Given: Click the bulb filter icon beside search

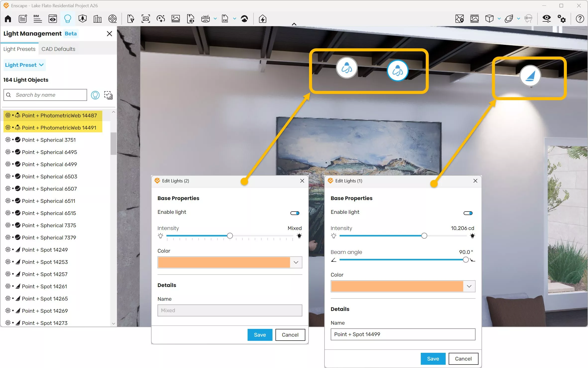Looking at the screenshot, I should point(95,95).
